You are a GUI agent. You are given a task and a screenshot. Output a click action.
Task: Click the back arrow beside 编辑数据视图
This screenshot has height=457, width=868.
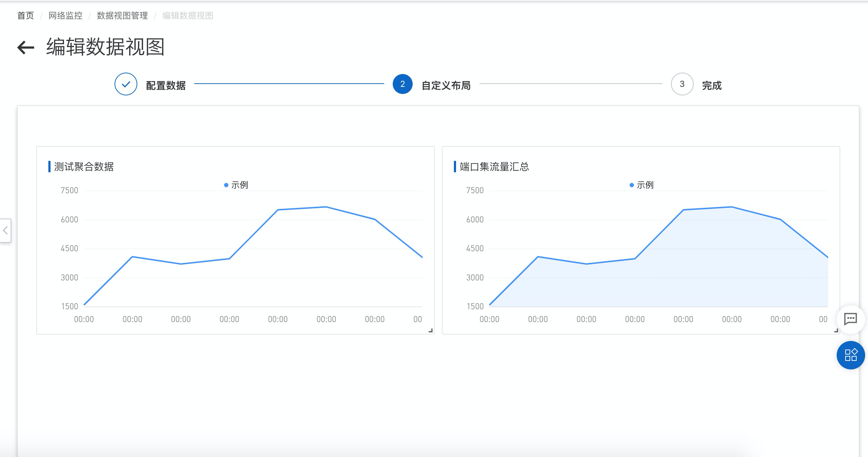tap(26, 47)
